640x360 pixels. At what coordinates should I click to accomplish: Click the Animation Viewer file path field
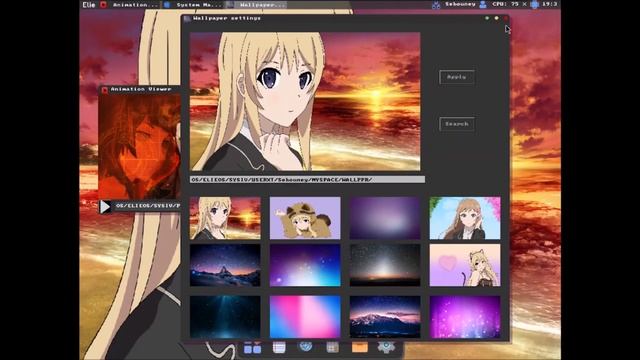pyautogui.click(x=148, y=206)
